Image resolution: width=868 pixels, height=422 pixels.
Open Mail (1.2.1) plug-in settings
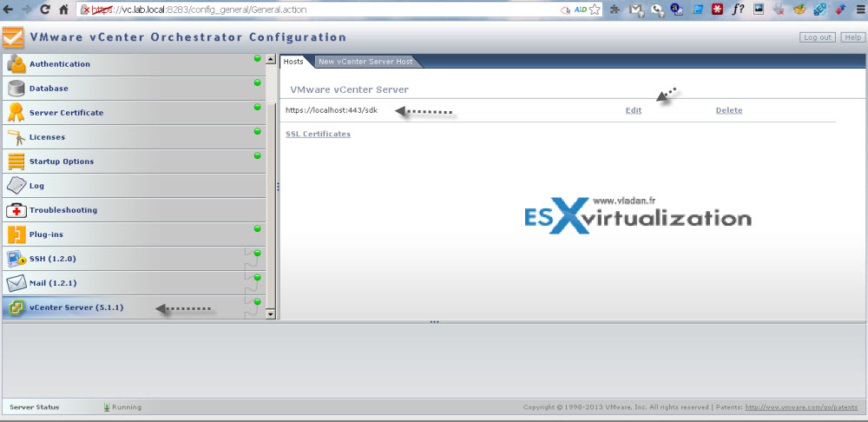coord(134,284)
